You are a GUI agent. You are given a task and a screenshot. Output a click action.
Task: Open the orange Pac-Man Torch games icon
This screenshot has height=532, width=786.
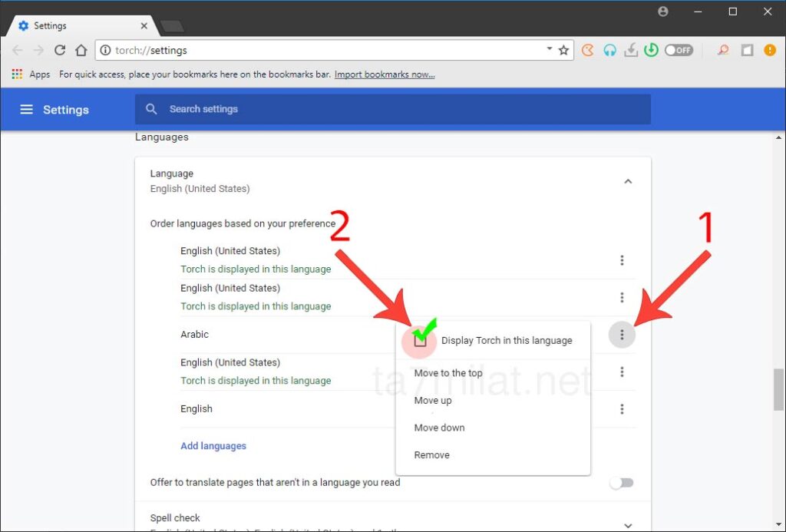click(588, 50)
